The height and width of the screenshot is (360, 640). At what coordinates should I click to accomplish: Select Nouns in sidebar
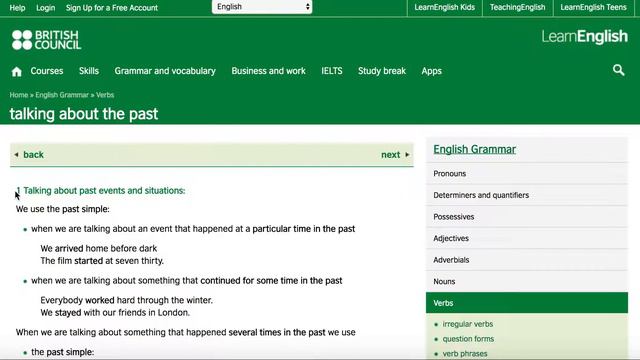click(527, 282)
